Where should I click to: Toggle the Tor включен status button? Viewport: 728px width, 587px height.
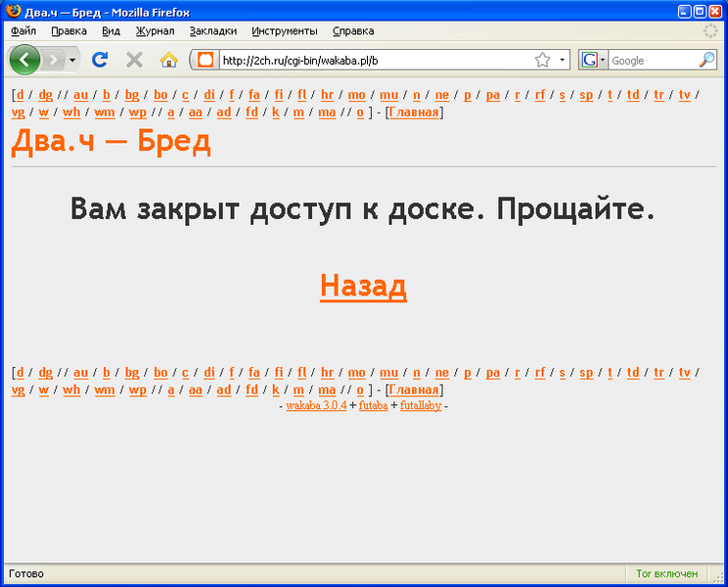coord(666,573)
